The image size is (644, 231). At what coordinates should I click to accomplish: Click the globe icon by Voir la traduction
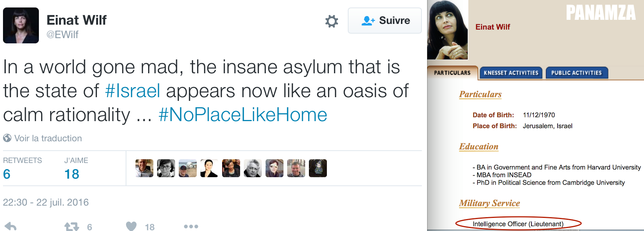(7, 138)
